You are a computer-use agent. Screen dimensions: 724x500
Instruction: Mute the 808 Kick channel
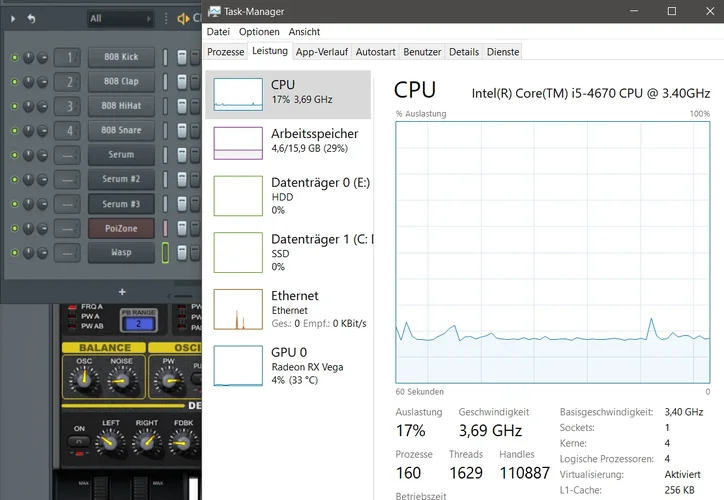14,57
